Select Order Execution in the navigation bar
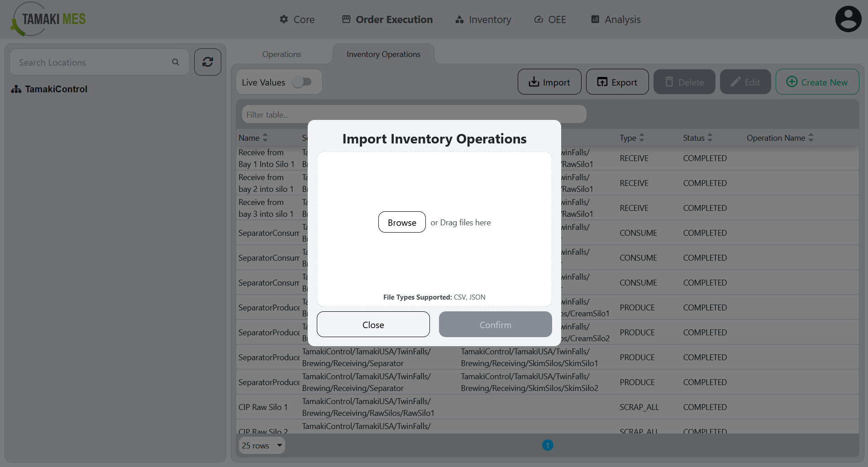 [387, 19]
